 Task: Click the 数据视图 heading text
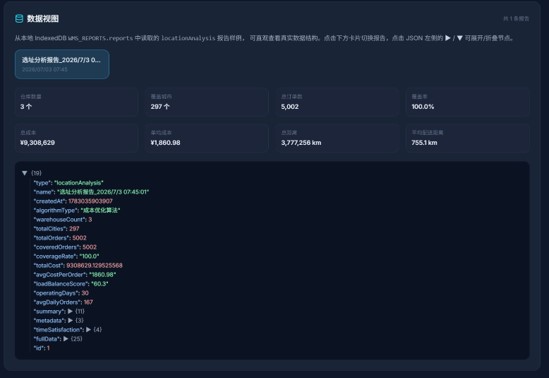coord(43,19)
